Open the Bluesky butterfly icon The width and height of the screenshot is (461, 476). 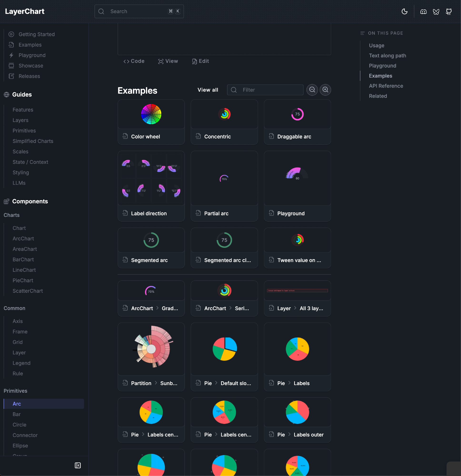tap(436, 11)
